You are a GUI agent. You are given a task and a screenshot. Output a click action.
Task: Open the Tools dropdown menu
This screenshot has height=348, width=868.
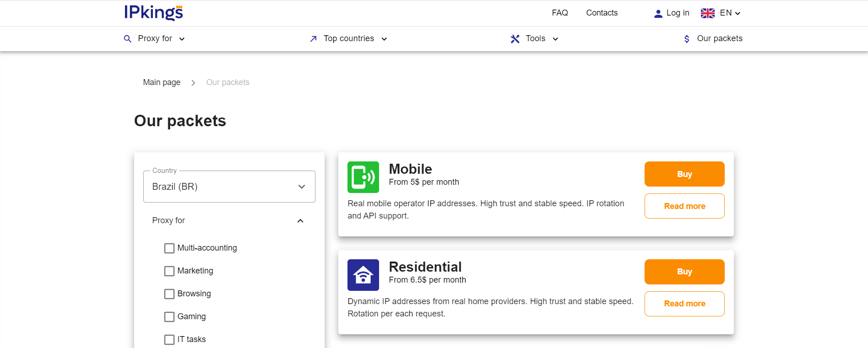[x=535, y=39]
